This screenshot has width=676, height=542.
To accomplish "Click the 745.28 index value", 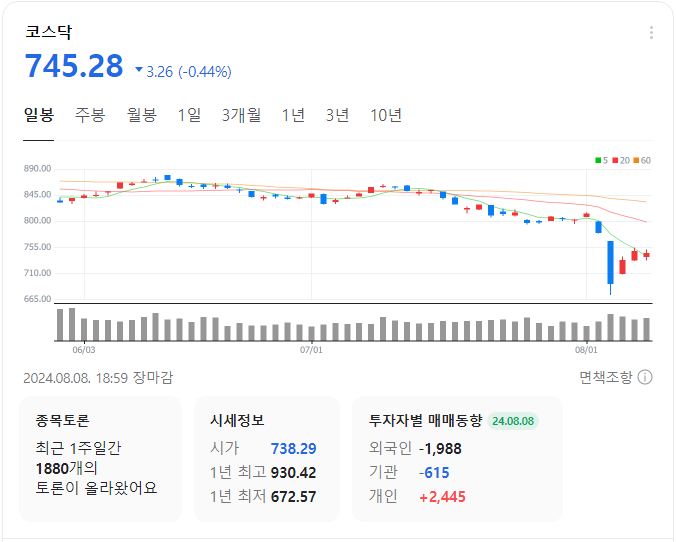I will pyautogui.click(x=74, y=66).
